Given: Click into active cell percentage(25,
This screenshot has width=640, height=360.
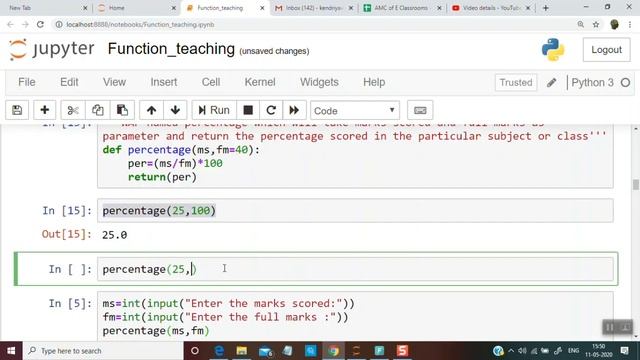Looking at the screenshot, I should point(355,269).
